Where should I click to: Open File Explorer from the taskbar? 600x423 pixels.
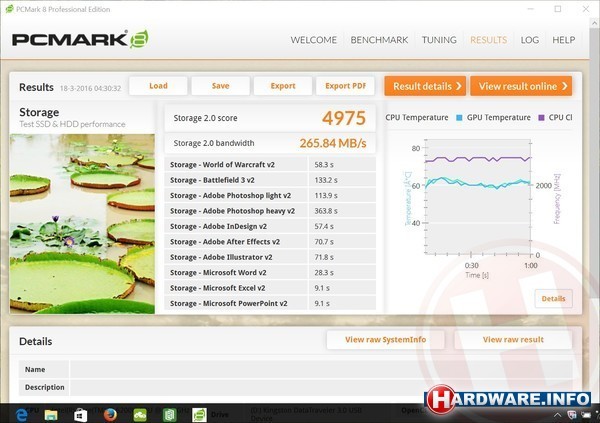[51, 415]
